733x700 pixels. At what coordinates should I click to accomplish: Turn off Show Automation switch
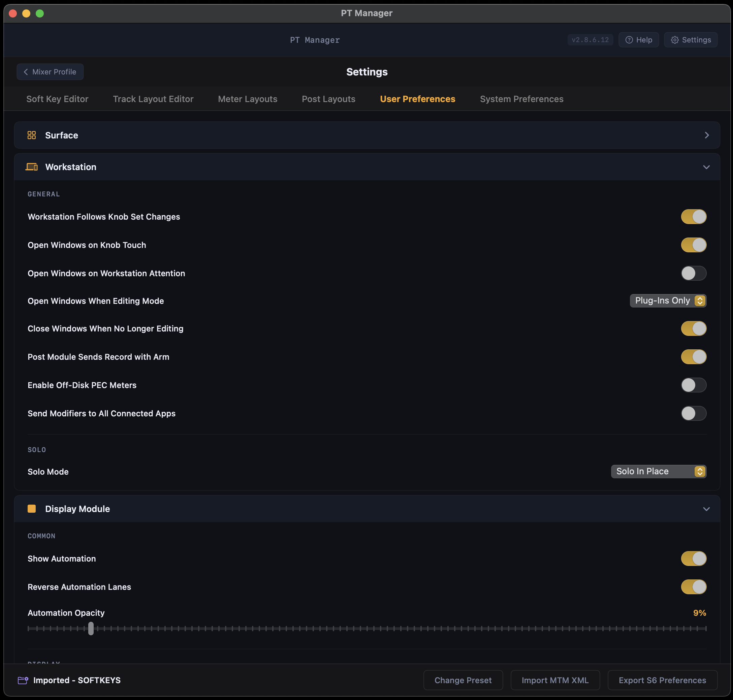(694, 559)
